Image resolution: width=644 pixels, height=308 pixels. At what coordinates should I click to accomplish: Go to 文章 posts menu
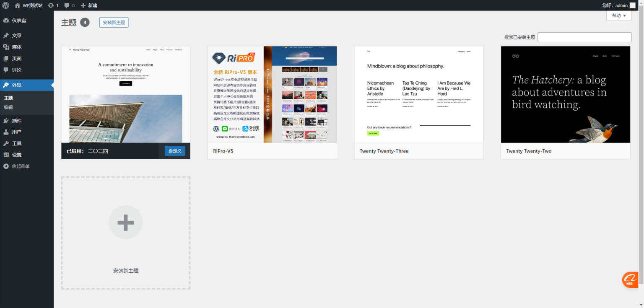click(x=17, y=36)
